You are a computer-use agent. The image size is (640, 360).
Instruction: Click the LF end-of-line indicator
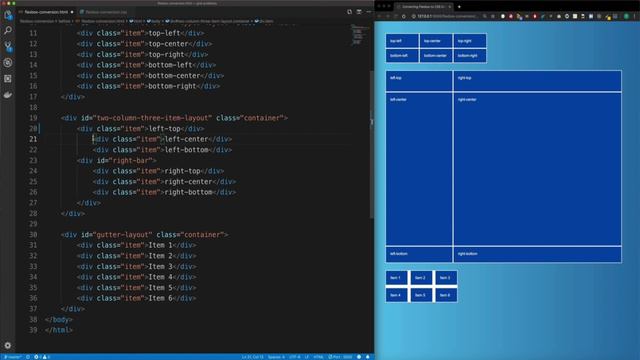[x=307, y=357]
